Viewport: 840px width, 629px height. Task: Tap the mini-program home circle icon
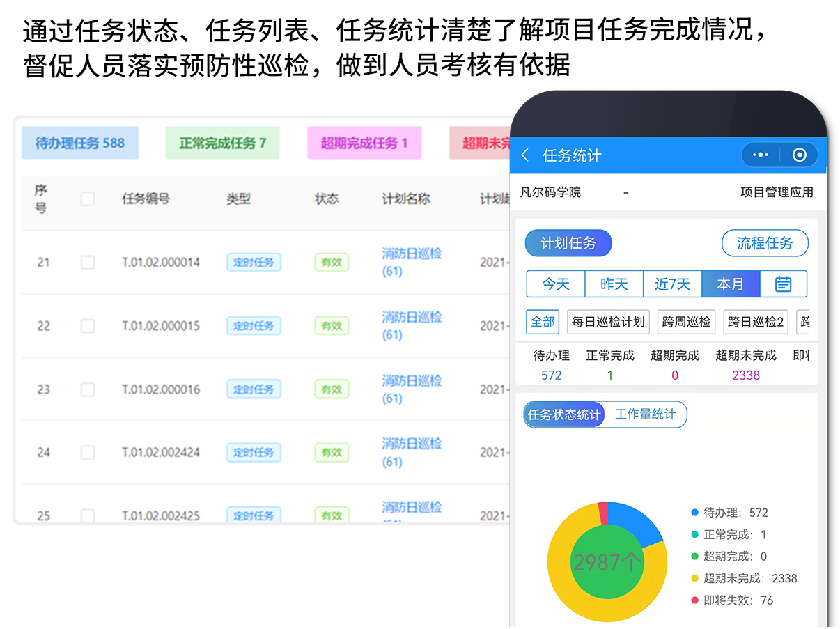[x=799, y=155]
